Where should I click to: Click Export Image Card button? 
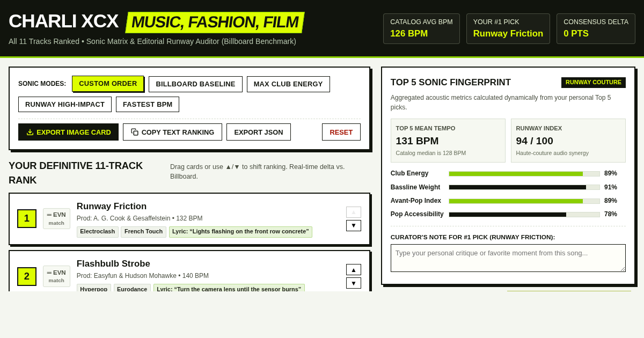point(68,132)
